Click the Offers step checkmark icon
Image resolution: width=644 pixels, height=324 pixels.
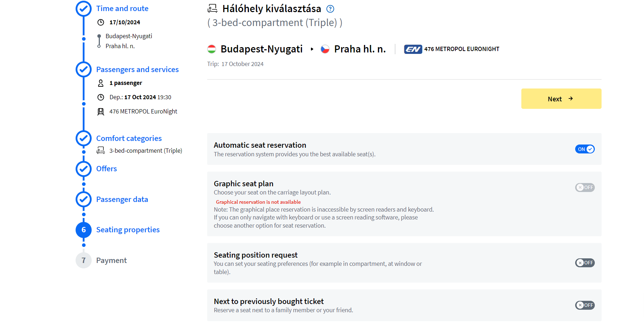pyautogui.click(x=84, y=169)
